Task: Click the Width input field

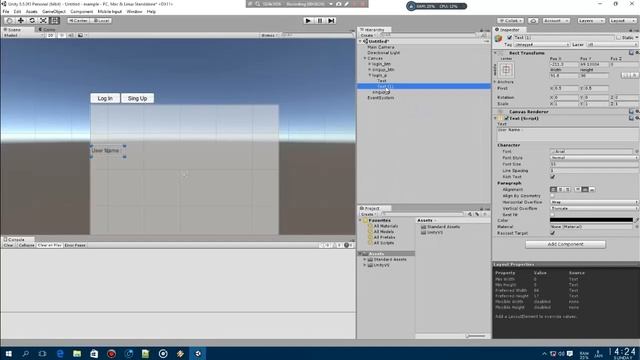Action: [564, 75]
